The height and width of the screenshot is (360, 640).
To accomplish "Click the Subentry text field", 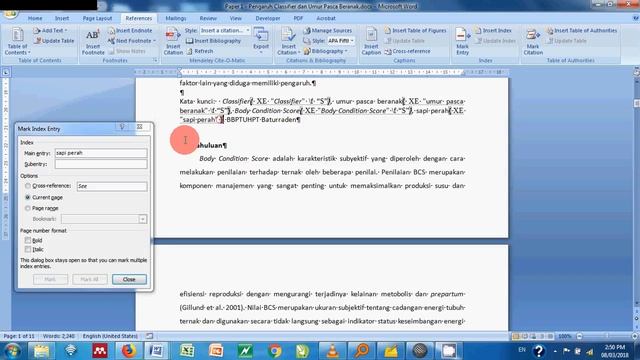I will 101,164.
